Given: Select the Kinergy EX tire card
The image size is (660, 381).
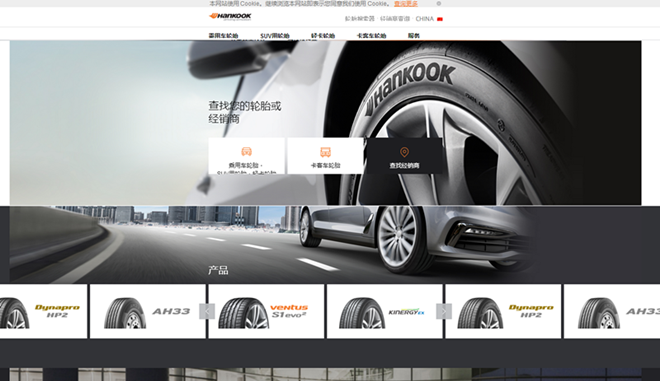Looking at the screenshot, I should [385, 311].
